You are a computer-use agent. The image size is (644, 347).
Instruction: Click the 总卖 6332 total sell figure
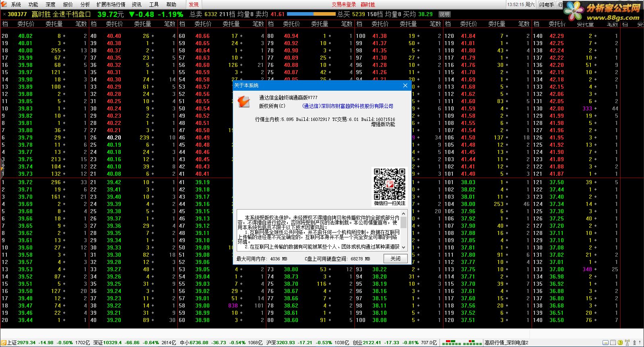point(203,14)
